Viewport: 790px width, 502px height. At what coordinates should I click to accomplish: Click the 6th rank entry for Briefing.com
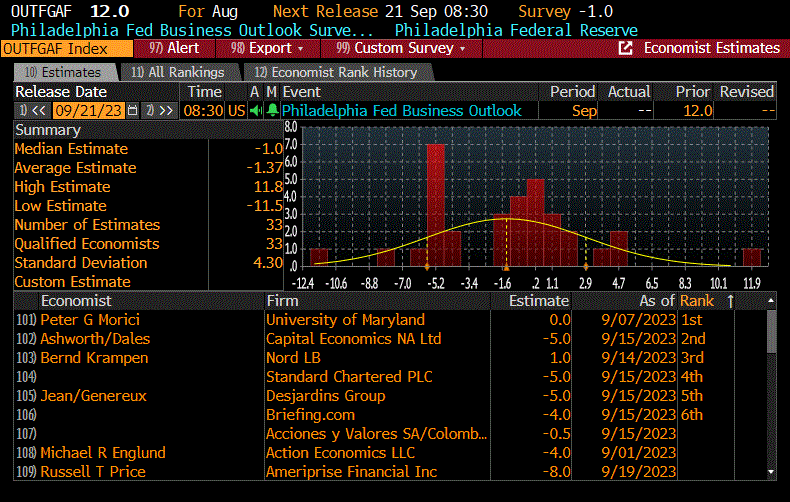pyautogui.click(x=692, y=415)
